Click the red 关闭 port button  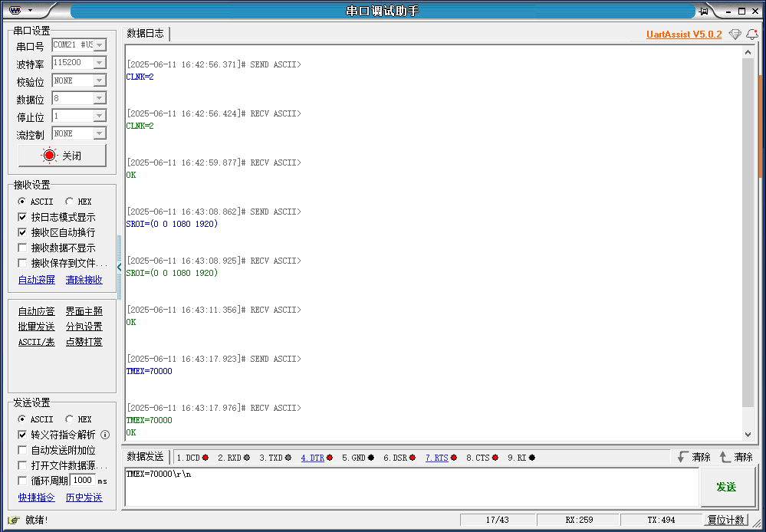[61, 156]
